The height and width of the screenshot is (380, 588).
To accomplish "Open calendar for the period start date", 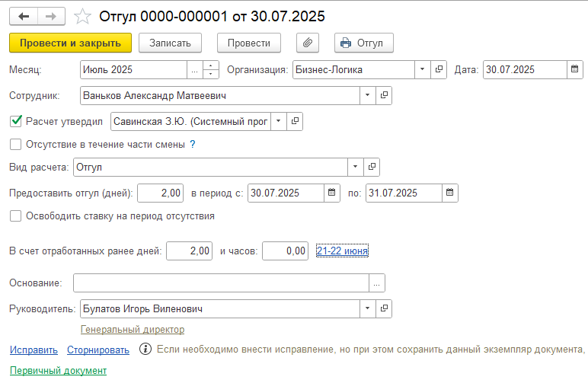I will point(331,193).
